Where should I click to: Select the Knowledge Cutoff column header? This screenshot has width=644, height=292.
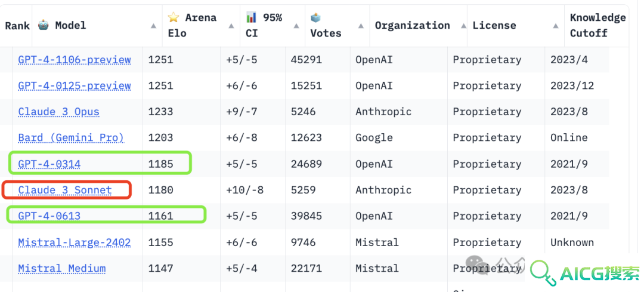pos(597,26)
